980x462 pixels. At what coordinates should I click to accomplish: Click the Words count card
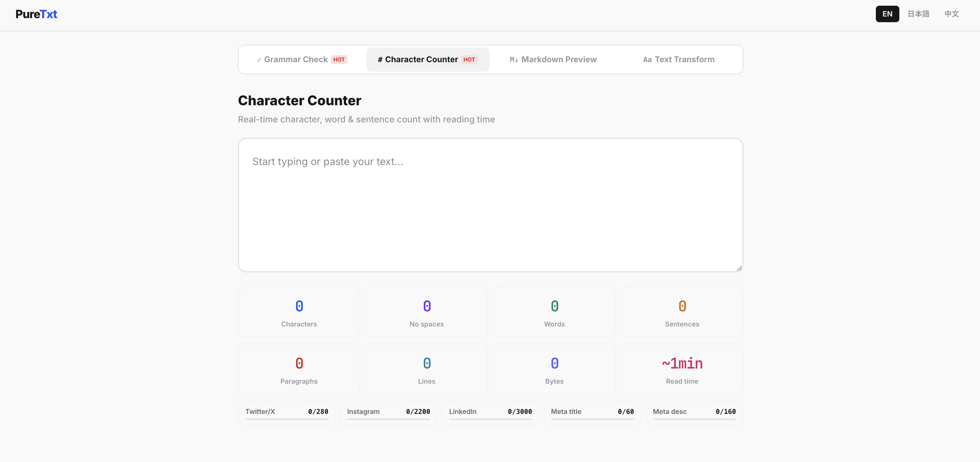554,312
